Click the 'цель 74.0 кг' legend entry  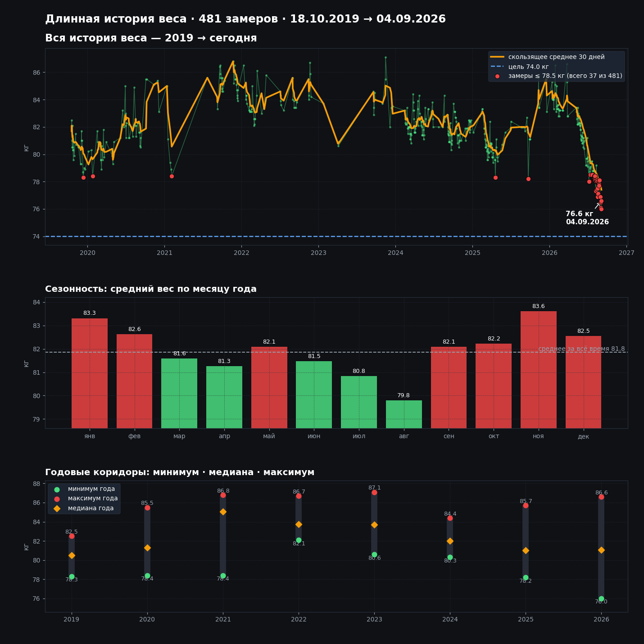519,67
